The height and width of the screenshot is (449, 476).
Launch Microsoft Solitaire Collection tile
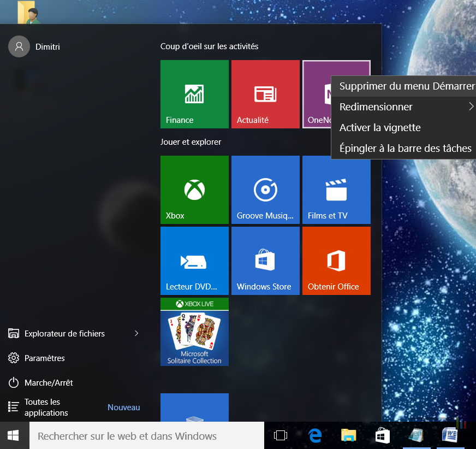(x=194, y=332)
